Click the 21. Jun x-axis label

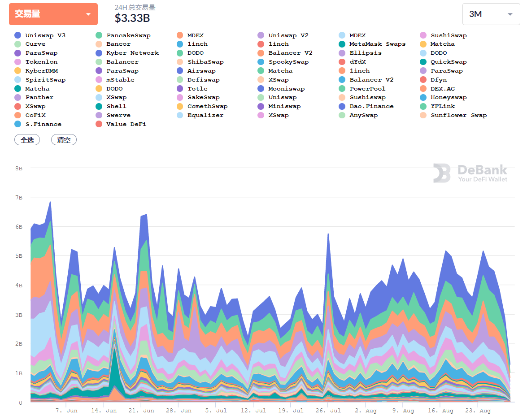[x=141, y=411]
